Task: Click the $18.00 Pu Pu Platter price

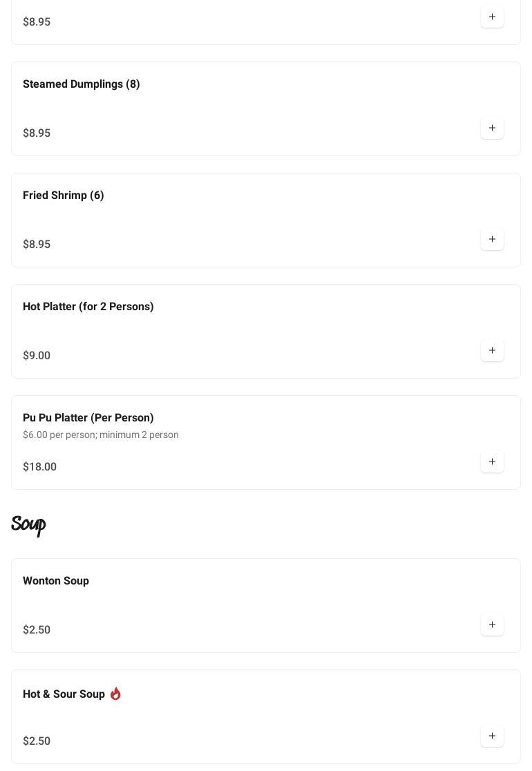Action: [39, 467]
